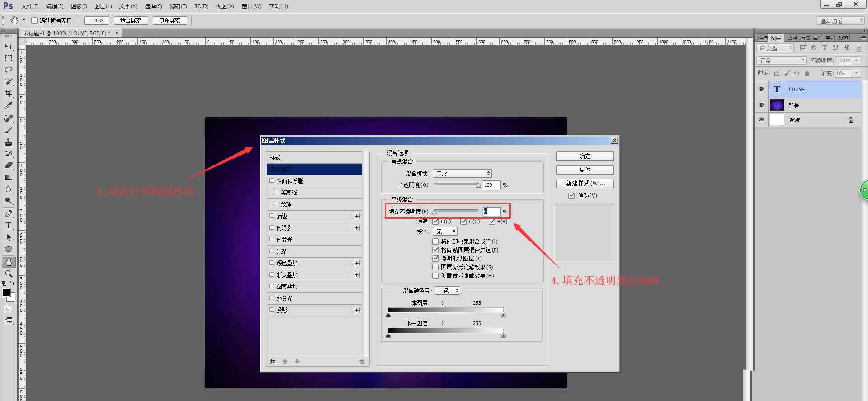Open the 窗口(W) menu
The image size is (868, 401).
coord(252,6)
